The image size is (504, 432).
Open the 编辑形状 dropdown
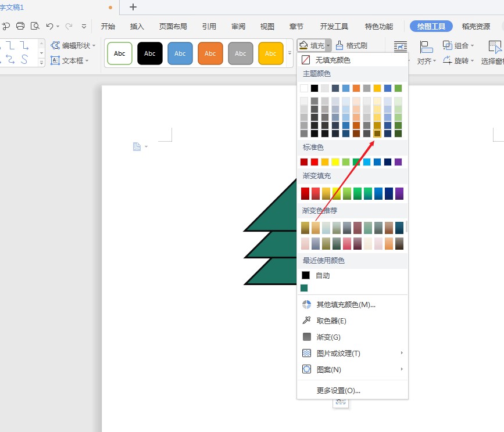point(73,45)
